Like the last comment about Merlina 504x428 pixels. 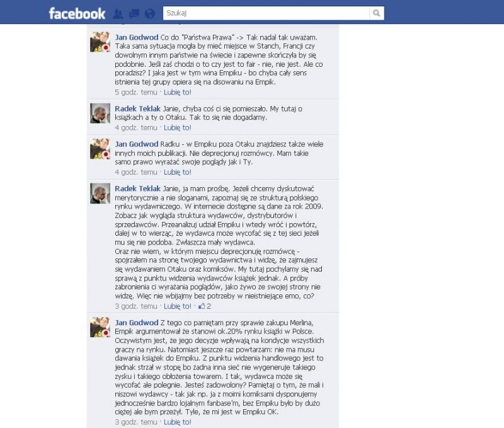[178, 422]
